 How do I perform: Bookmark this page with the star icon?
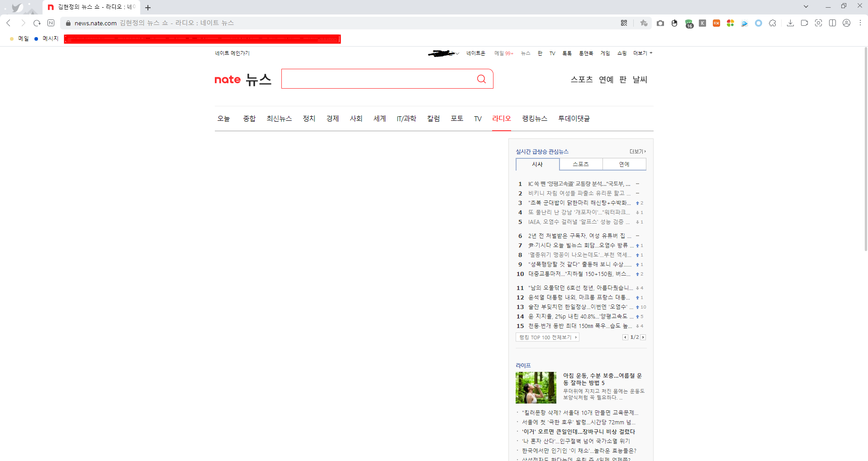(x=644, y=23)
